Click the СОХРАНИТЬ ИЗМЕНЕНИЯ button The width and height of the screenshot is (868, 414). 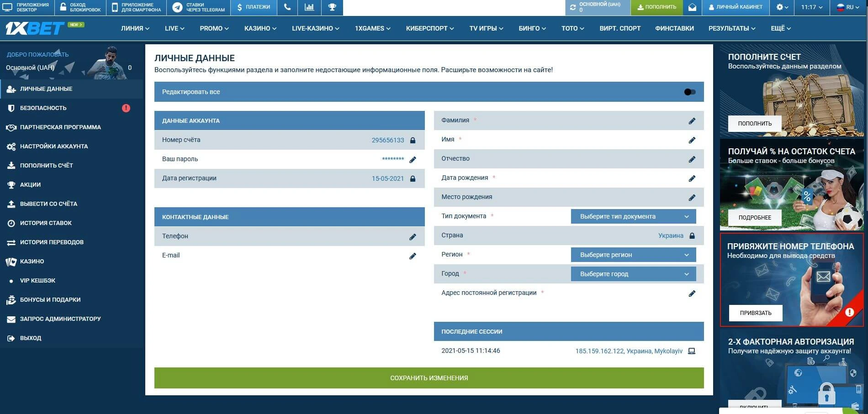click(429, 378)
